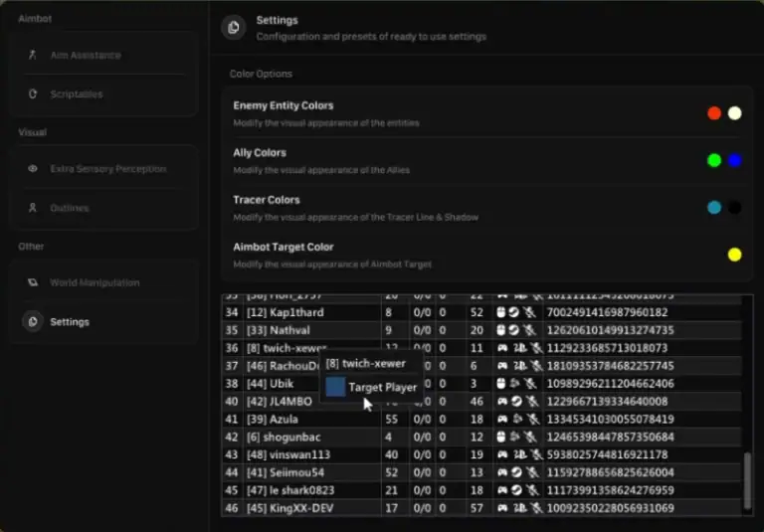The width and height of the screenshot is (764, 532).
Task: Click the World Manipulation icon
Action: pos(32,283)
